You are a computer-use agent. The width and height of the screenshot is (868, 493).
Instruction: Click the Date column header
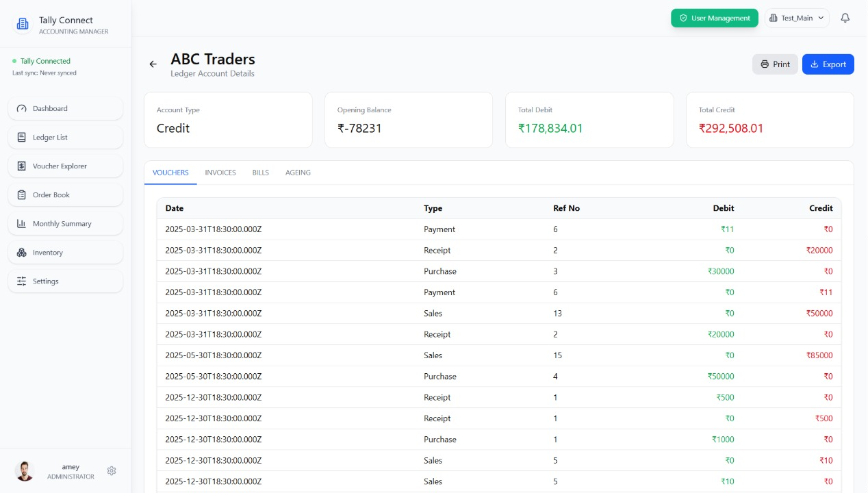(x=175, y=208)
